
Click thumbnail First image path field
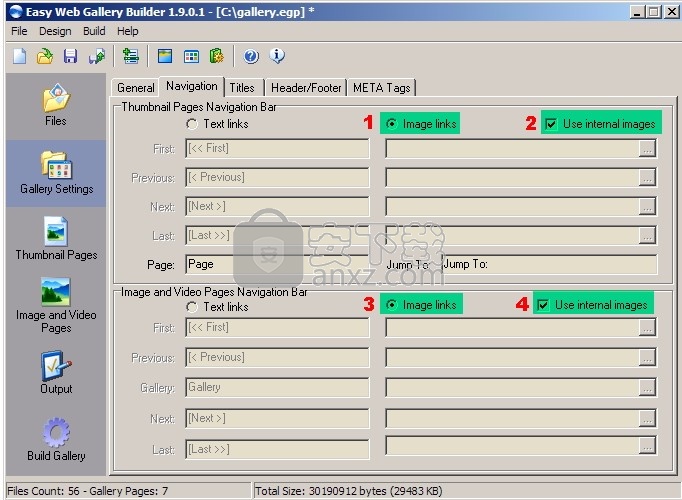tap(512, 149)
